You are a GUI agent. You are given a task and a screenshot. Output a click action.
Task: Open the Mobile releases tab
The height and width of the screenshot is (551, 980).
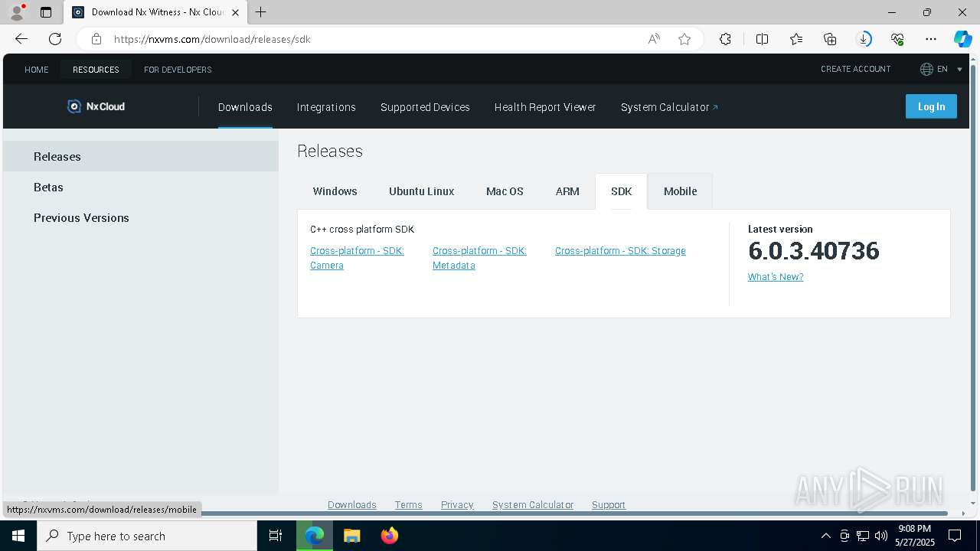coord(680,191)
